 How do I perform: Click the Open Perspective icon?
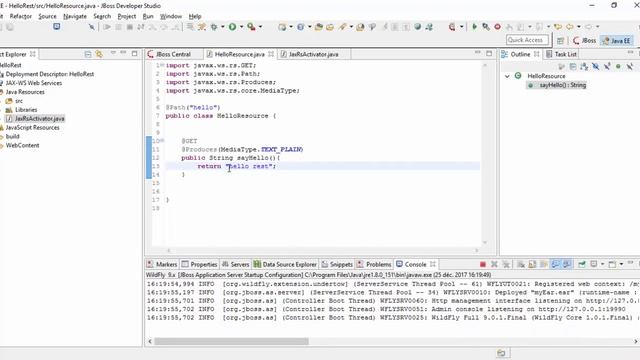tap(560, 40)
